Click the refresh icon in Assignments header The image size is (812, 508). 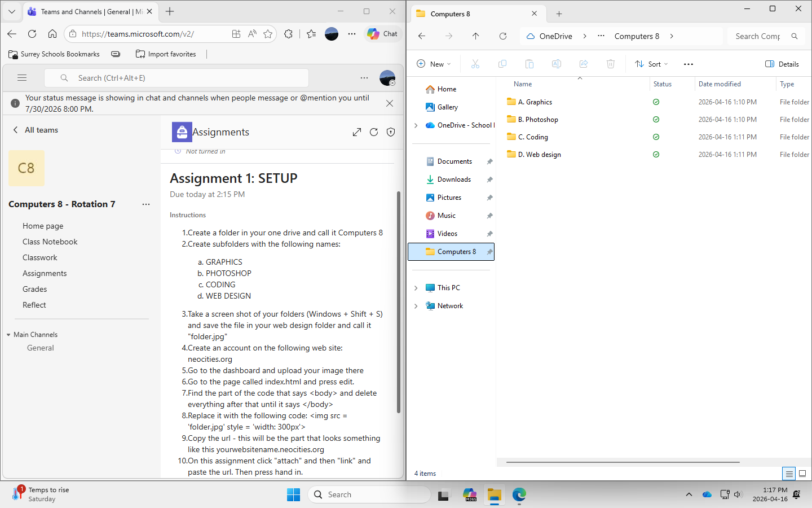(x=374, y=132)
